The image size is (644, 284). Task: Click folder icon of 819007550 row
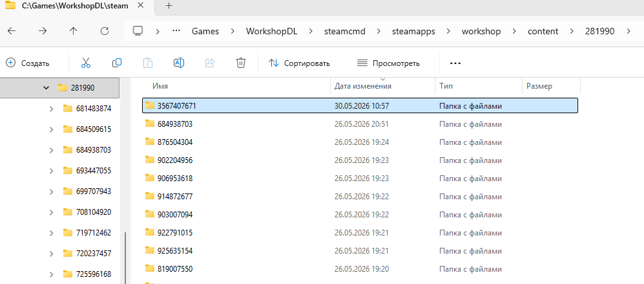(149, 268)
